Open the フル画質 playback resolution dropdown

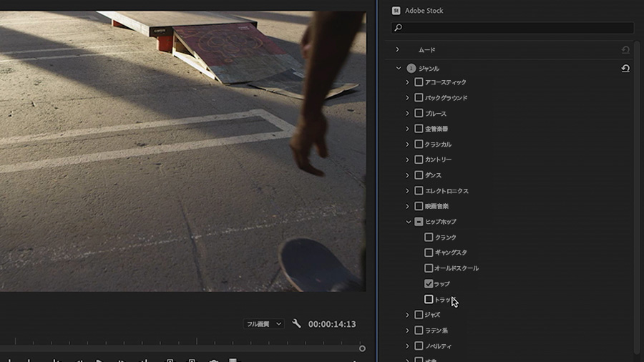pos(263,324)
